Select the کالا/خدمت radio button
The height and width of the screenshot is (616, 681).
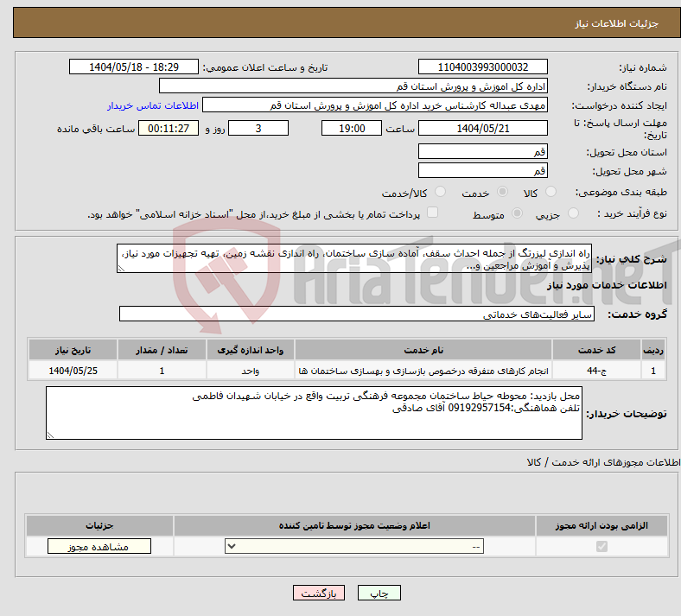pos(441,192)
